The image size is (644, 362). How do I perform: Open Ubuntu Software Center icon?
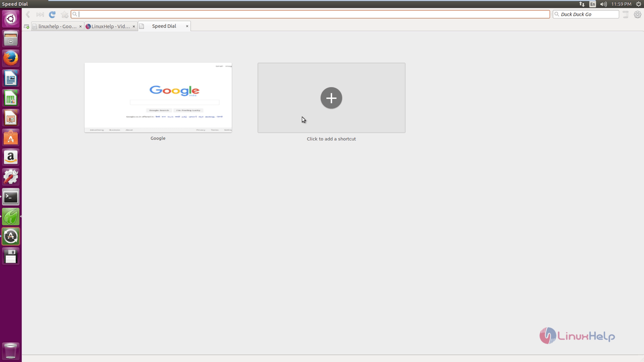coord(11,138)
